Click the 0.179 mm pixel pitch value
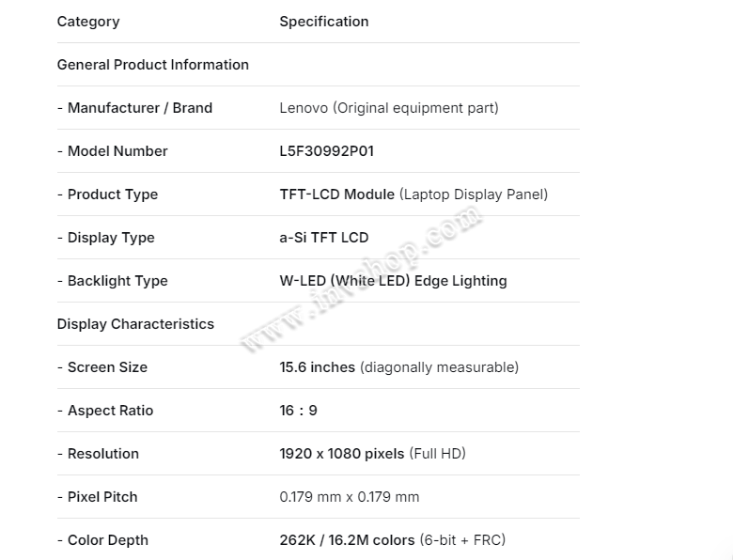Viewport: 733px width, 560px height. tap(349, 497)
